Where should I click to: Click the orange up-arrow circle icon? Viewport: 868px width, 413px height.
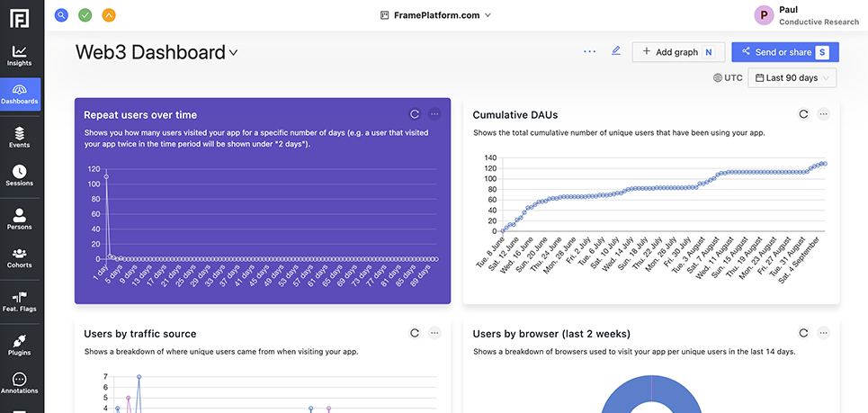pos(109,15)
